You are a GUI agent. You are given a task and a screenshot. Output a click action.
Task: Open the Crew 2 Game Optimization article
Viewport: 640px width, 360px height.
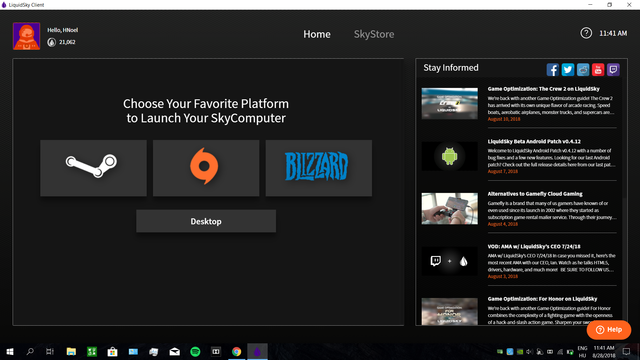point(543,89)
